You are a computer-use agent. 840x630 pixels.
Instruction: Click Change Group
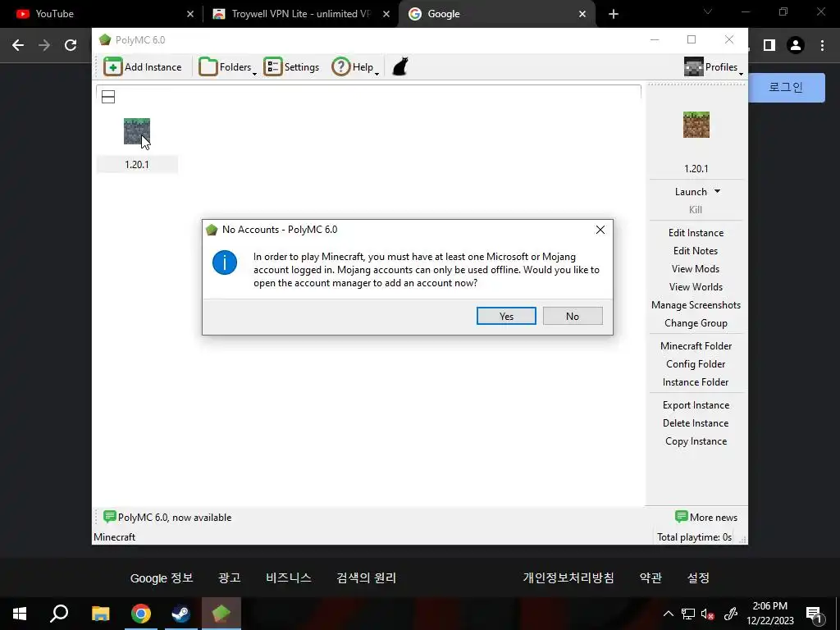[x=696, y=323]
